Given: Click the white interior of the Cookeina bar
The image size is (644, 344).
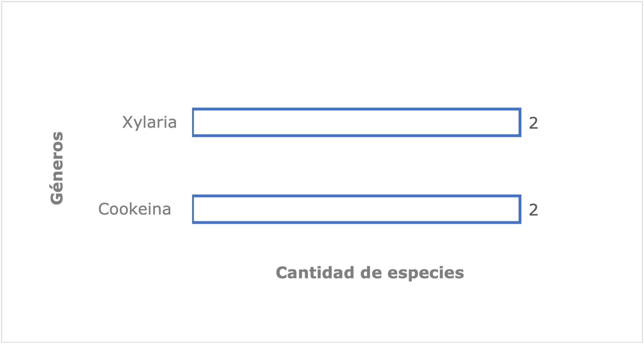Looking at the screenshot, I should 357,209.
